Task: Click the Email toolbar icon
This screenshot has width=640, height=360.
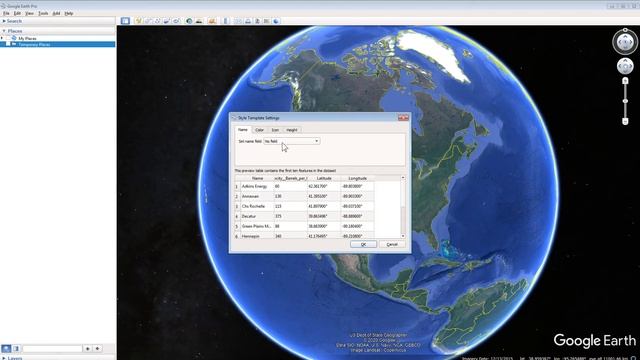Action: click(x=238, y=21)
